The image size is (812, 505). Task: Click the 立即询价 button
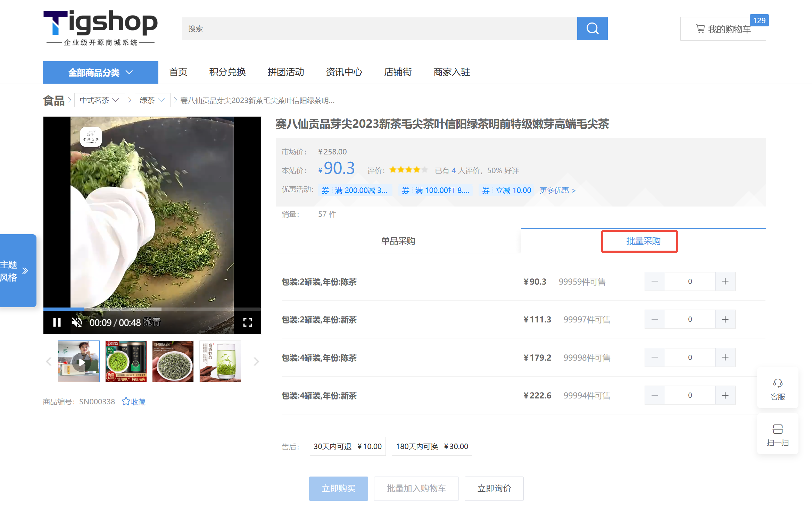[x=494, y=488]
